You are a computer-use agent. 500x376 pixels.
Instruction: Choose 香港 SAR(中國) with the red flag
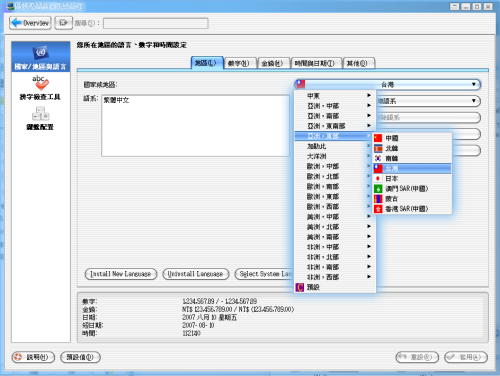click(412, 209)
